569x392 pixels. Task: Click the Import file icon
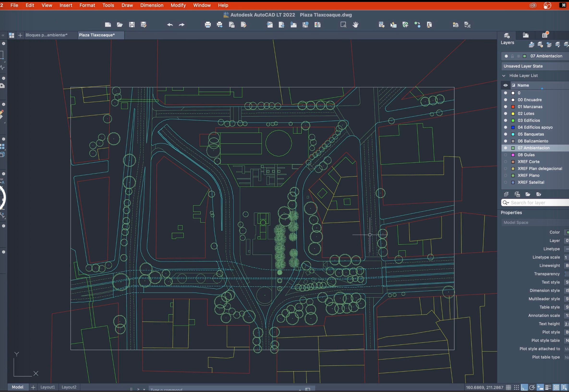click(270, 24)
